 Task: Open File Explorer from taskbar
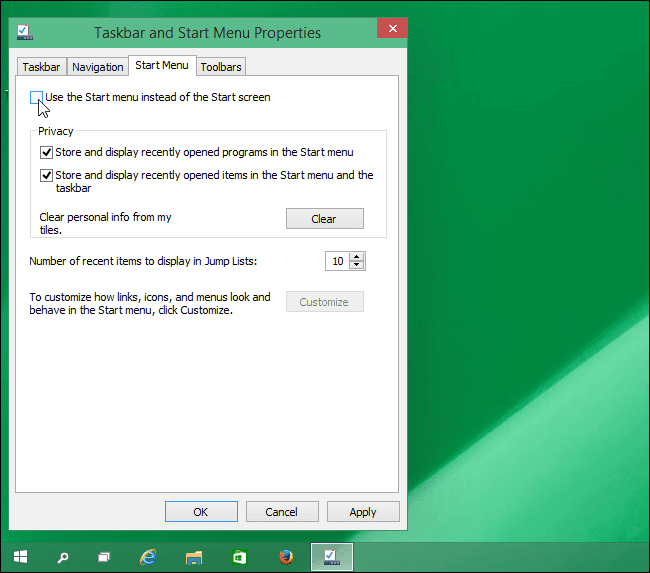tap(194, 557)
